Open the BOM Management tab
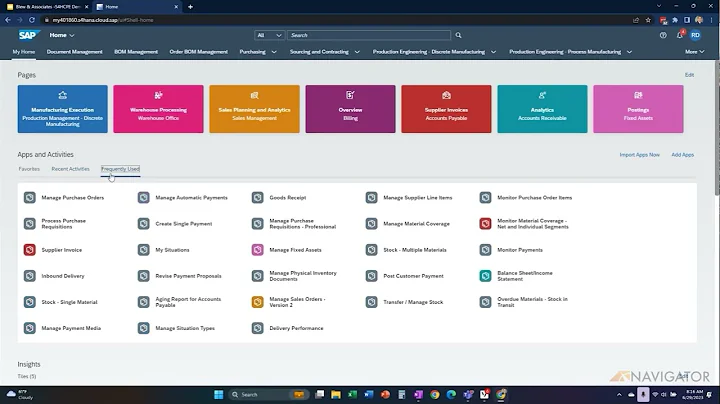Screen dimensions: 720x404 (x=136, y=52)
